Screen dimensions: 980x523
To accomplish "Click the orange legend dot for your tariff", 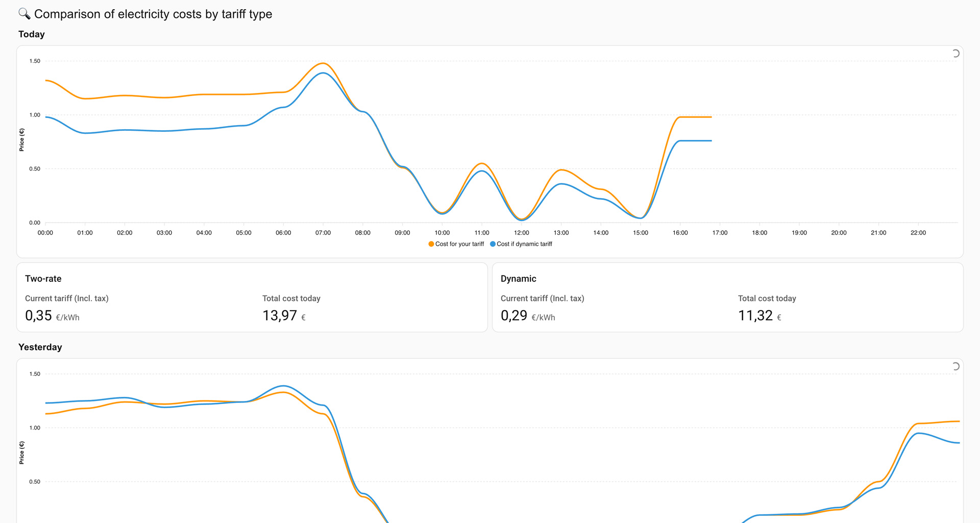I will pos(431,244).
